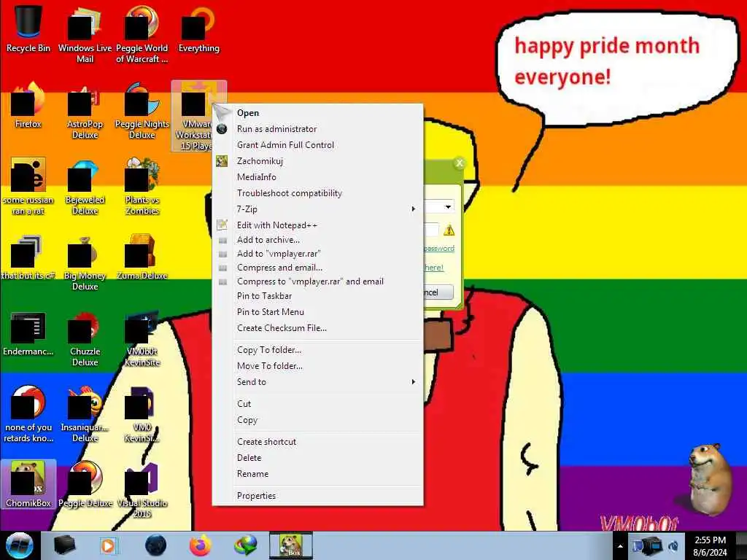Screen dimensions: 747x560
Task: Choose Copy To folder...
Action: [x=317, y=350]
